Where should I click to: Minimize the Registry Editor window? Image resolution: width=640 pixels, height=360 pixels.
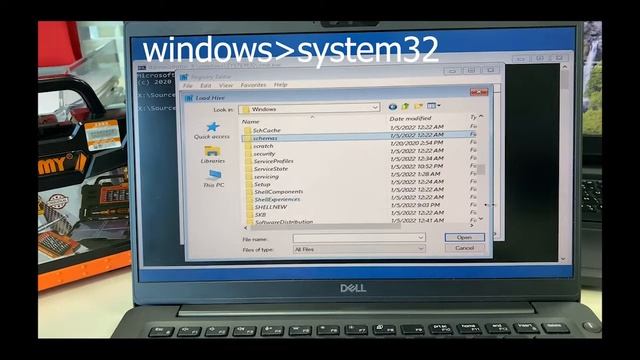(452, 71)
